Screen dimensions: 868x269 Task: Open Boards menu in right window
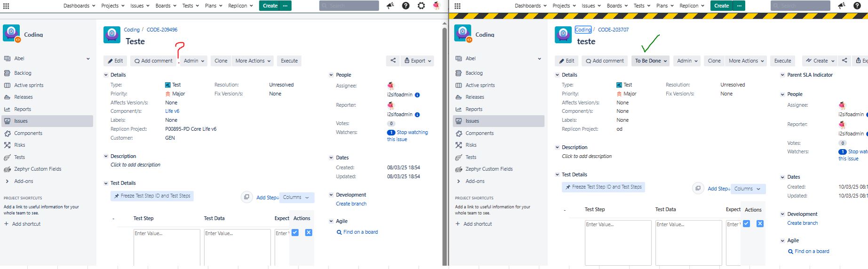click(x=617, y=6)
